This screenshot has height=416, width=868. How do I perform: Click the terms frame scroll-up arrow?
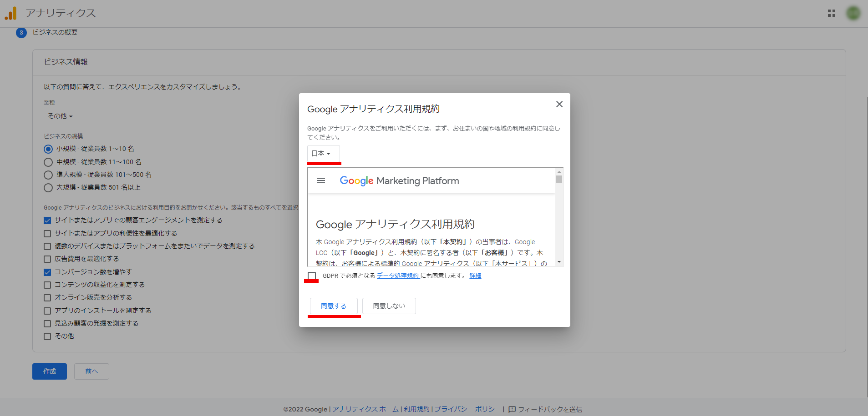click(559, 172)
